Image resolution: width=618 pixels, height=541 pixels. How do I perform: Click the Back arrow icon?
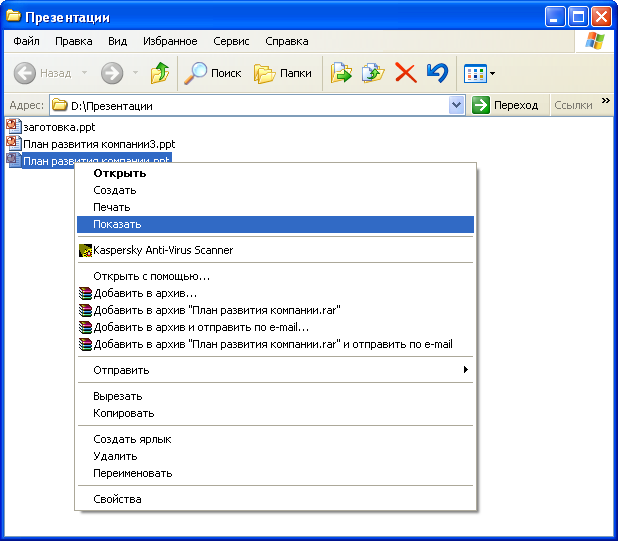point(24,73)
